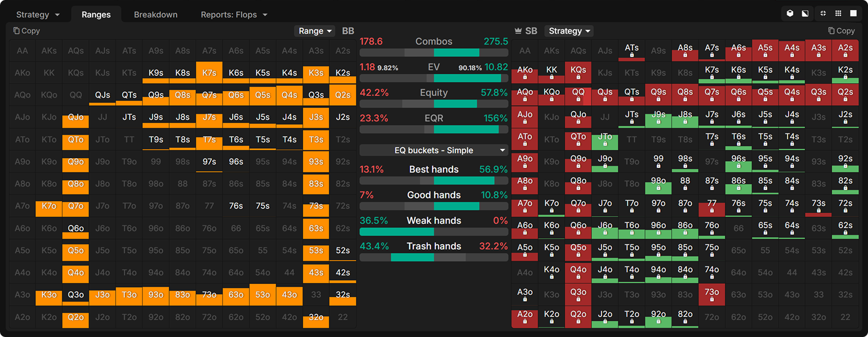Copy the BB range on the left
868x337 pixels.
[x=27, y=31]
